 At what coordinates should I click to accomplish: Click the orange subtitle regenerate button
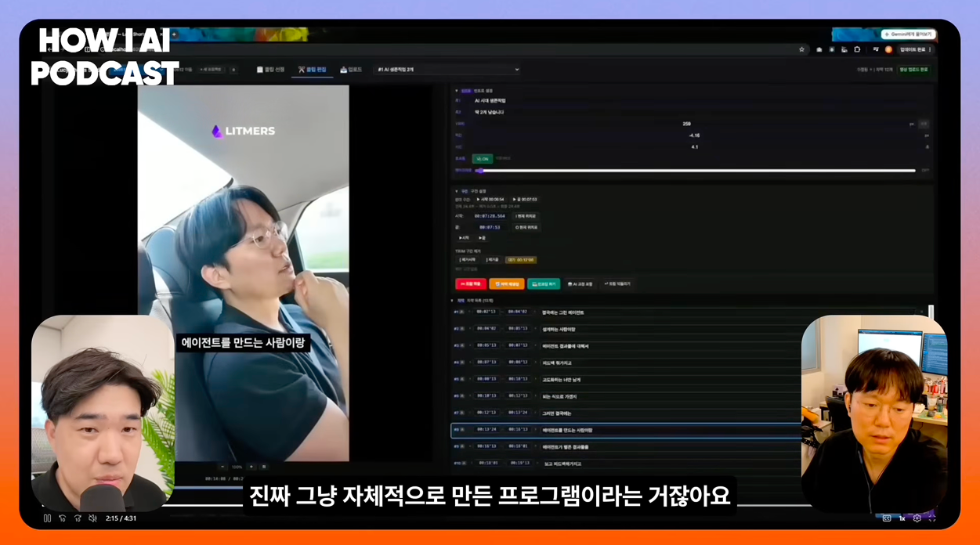(507, 284)
